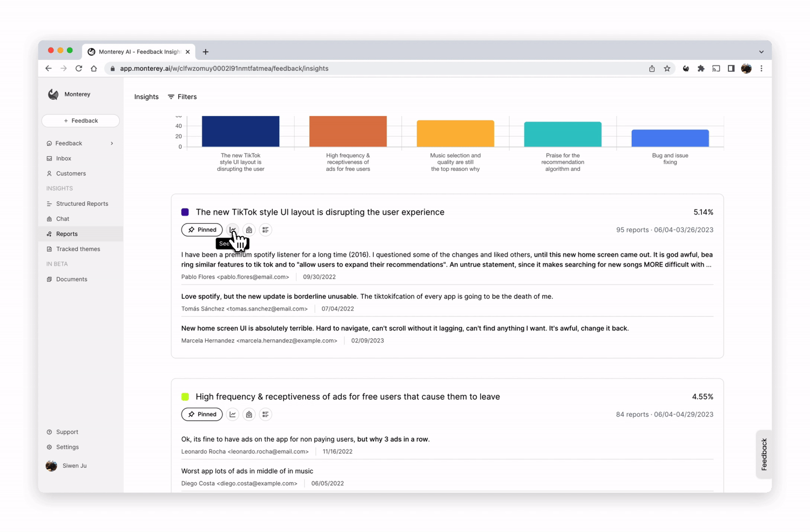Screen dimensions: 810x532
Task: Click the dark blue TikTok UI bar
Action: point(240,131)
